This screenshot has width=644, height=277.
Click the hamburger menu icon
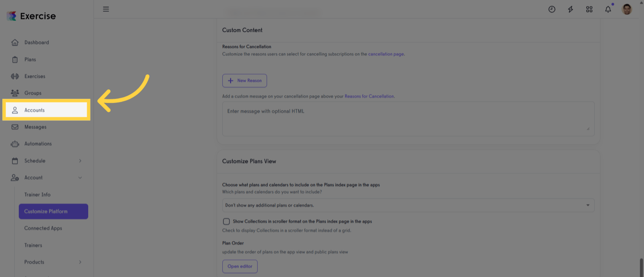point(106,9)
